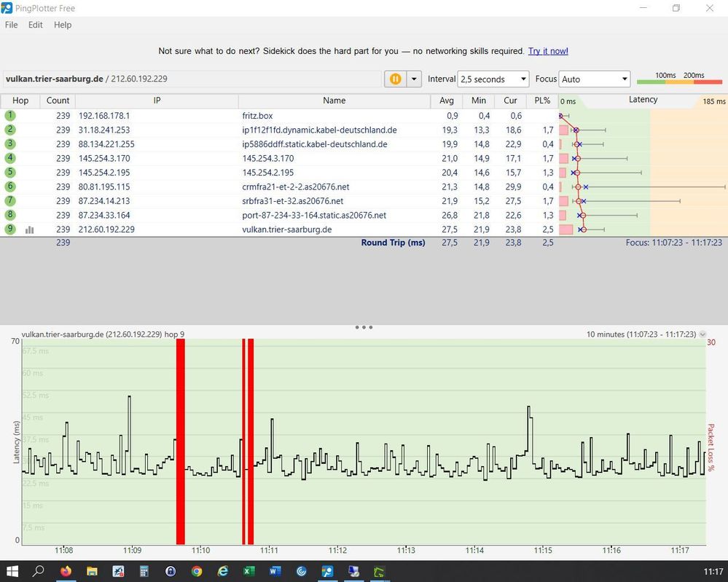Click the graph title vulkan.trier-saarburg.de hop 9
The image size is (728, 582).
click(x=103, y=334)
